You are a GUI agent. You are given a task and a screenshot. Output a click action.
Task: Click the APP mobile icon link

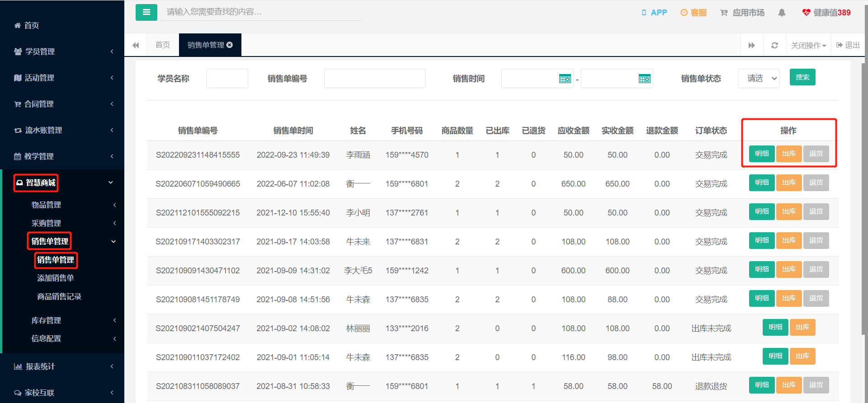[654, 13]
